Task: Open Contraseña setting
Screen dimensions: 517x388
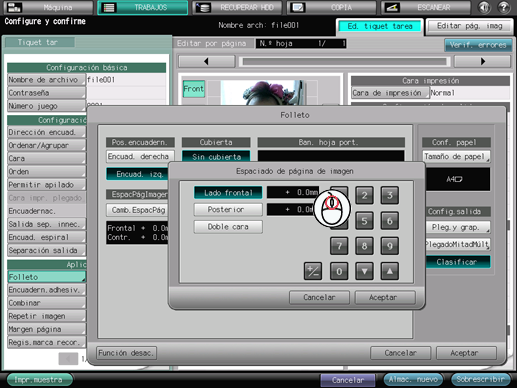Action: tap(46, 93)
